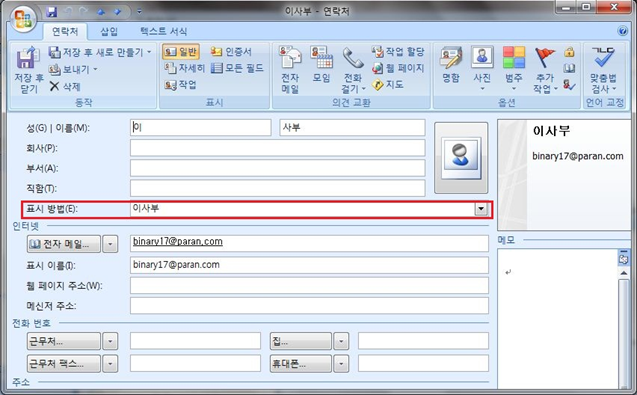The width and height of the screenshot is (637, 395).
Task: Select the 일반 view button
Action: 181,52
